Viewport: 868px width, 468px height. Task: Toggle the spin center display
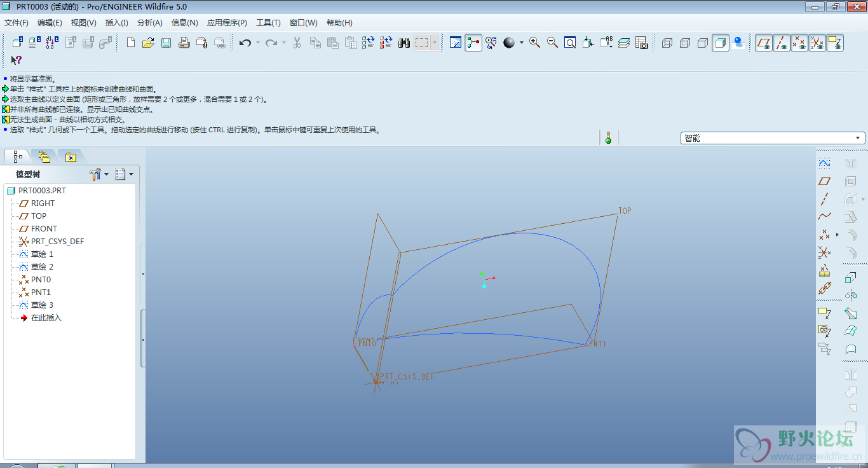click(473, 43)
